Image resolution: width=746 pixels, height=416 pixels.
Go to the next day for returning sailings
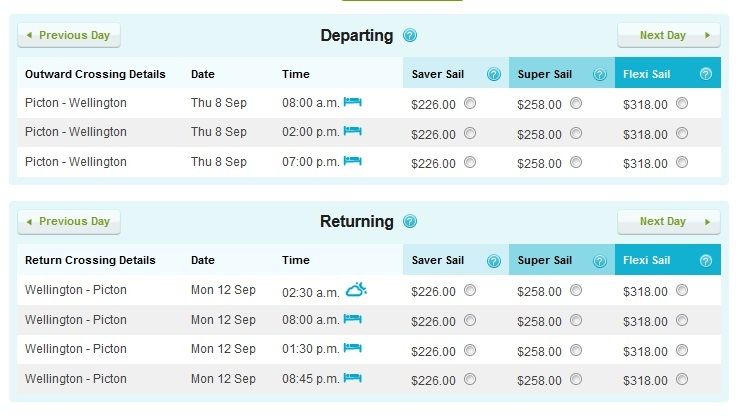[x=669, y=222]
